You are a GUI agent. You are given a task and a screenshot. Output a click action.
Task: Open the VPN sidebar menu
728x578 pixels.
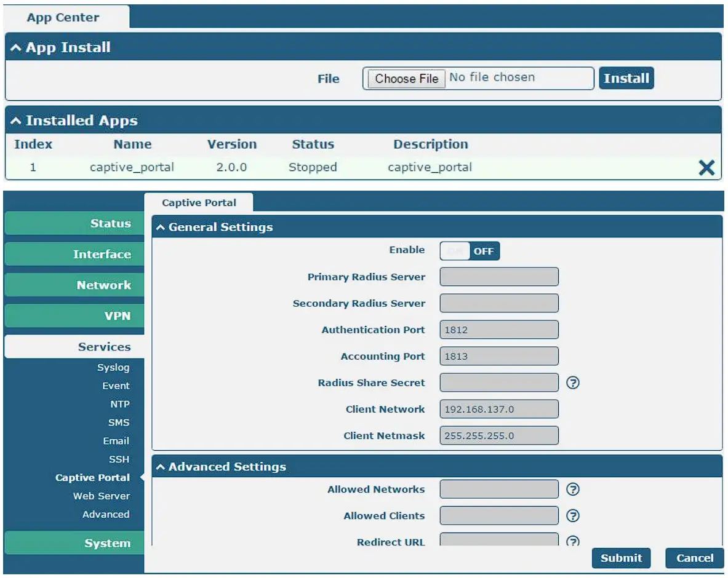point(74,316)
